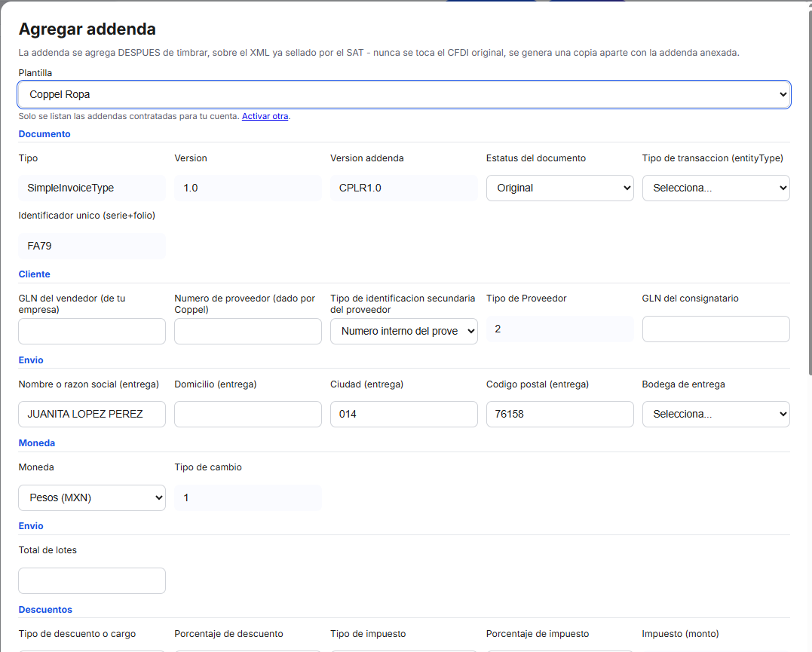Click the empty Domicilio (entrega) field

click(248, 414)
